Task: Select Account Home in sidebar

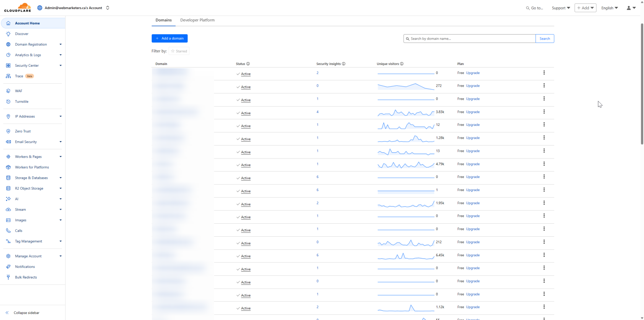Action: [x=27, y=23]
